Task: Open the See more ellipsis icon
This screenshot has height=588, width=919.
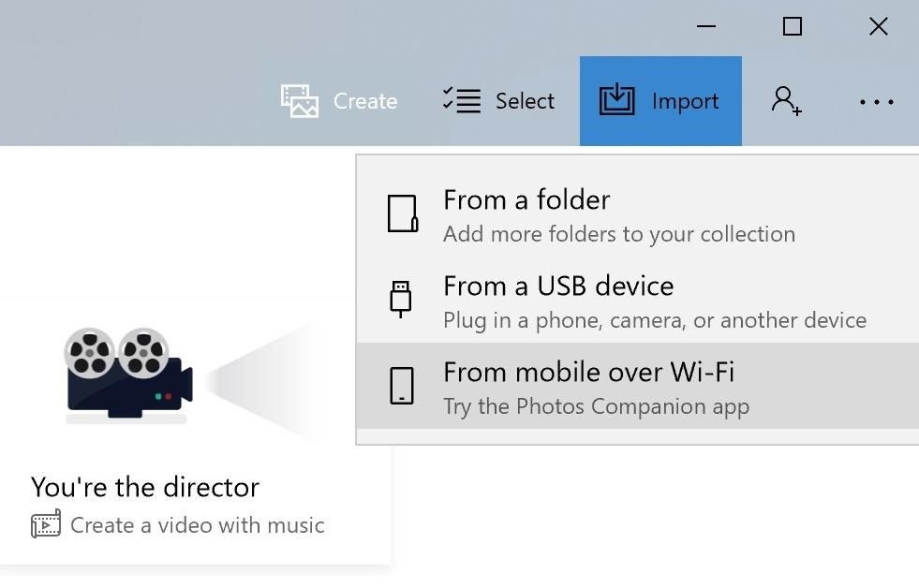Action: click(x=875, y=101)
